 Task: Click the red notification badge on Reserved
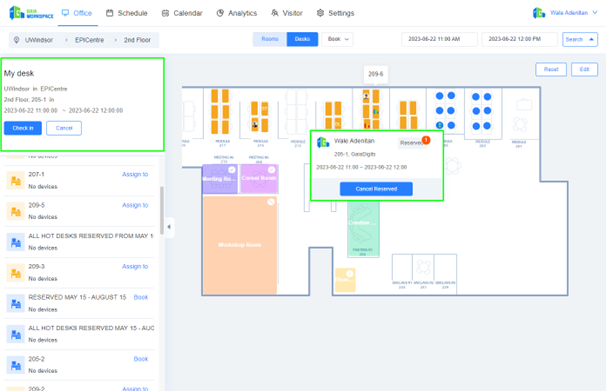click(426, 140)
